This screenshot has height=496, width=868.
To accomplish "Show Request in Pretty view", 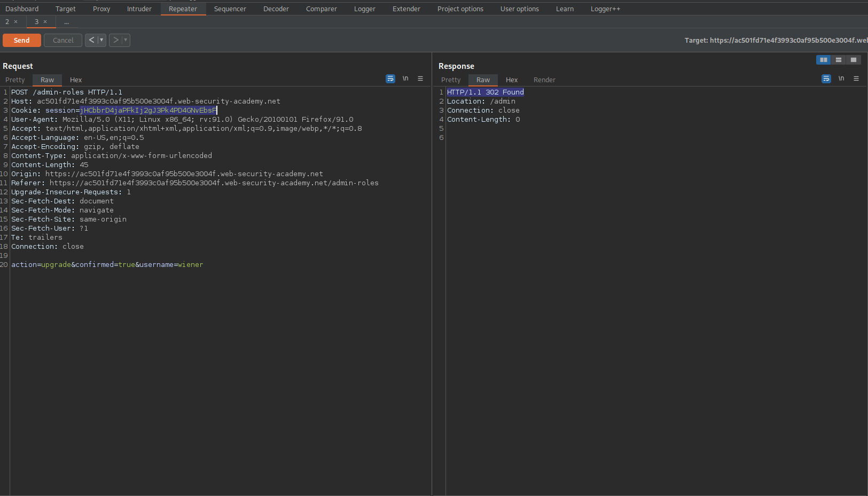I will tap(15, 80).
